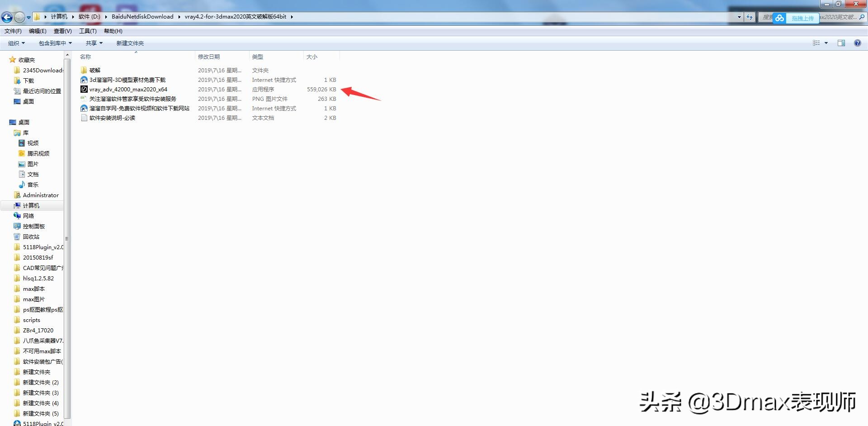Click the Forward navigation arrow button
Screen dimensions: 868x426
point(19,17)
